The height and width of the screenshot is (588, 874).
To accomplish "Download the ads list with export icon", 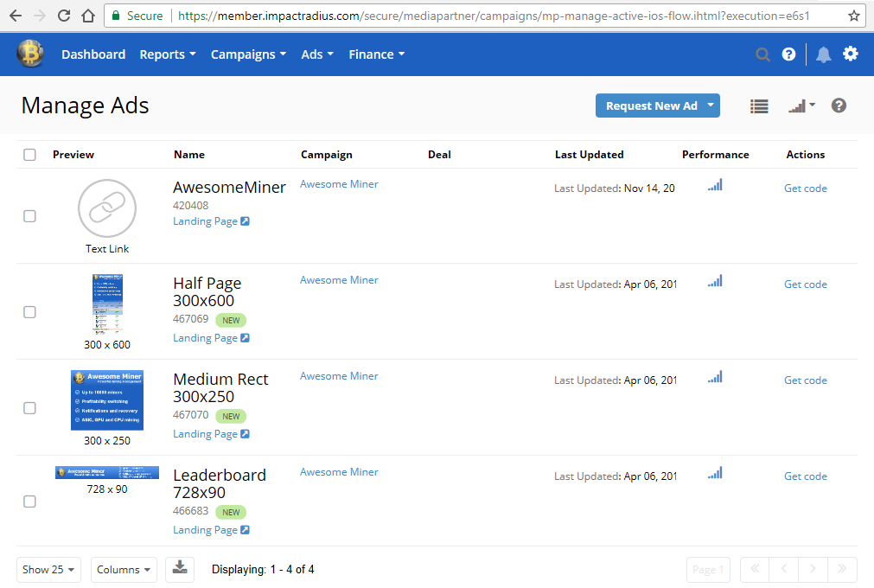I will [180, 569].
